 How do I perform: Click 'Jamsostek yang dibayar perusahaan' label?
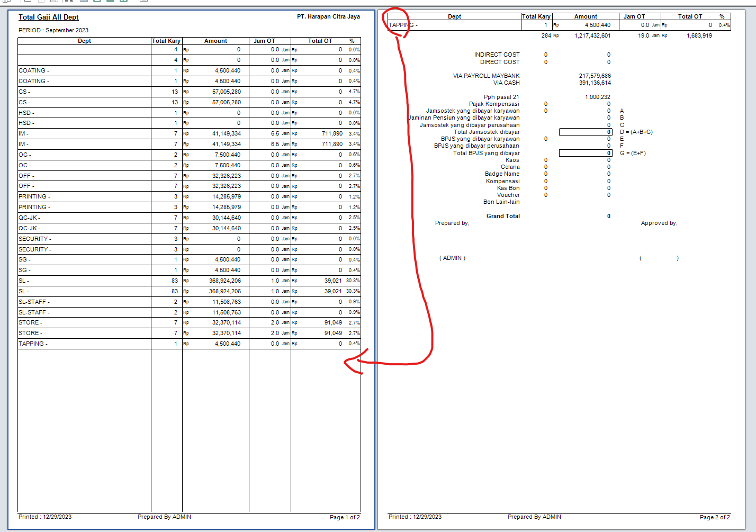[470, 125]
